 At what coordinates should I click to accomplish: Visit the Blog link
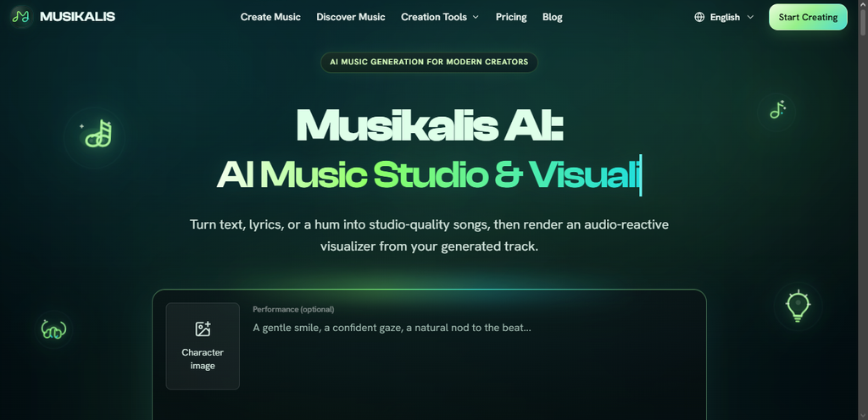point(553,17)
